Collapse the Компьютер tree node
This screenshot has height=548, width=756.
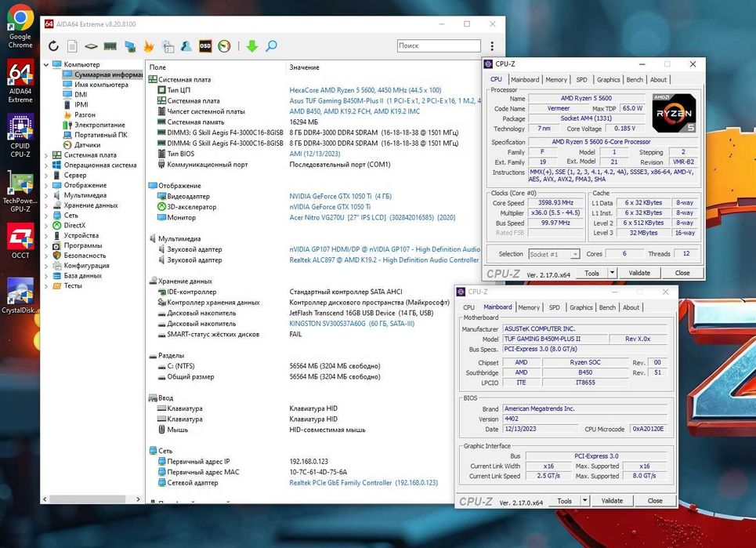pos(47,64)
